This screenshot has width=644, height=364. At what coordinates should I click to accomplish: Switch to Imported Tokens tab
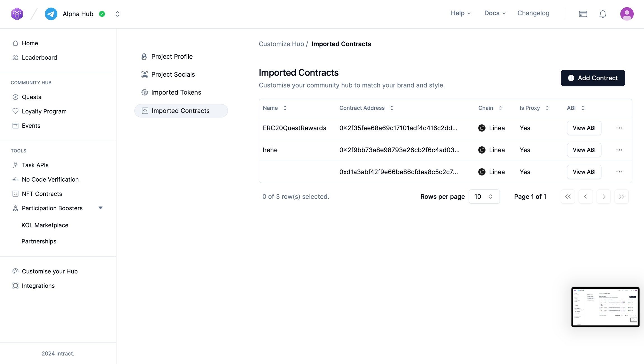176,92
